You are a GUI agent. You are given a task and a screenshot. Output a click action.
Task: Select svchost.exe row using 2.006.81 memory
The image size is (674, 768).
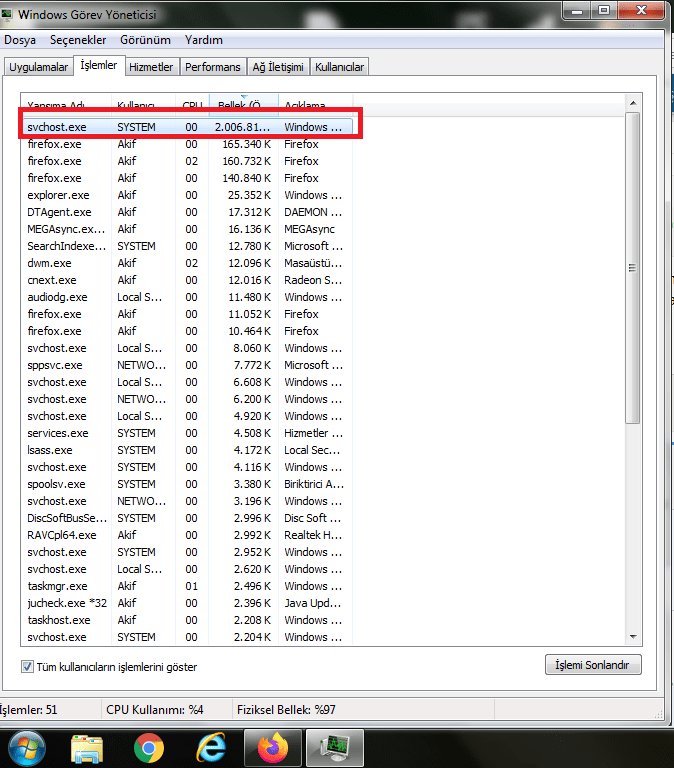click(187, 127)
